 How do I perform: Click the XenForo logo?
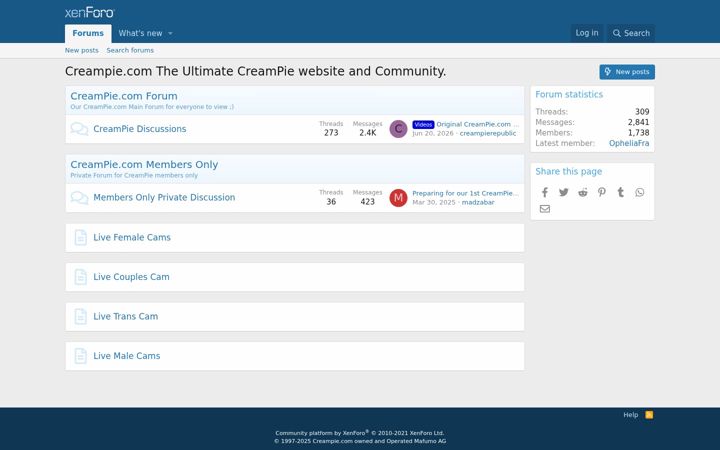tap(90, 12)
